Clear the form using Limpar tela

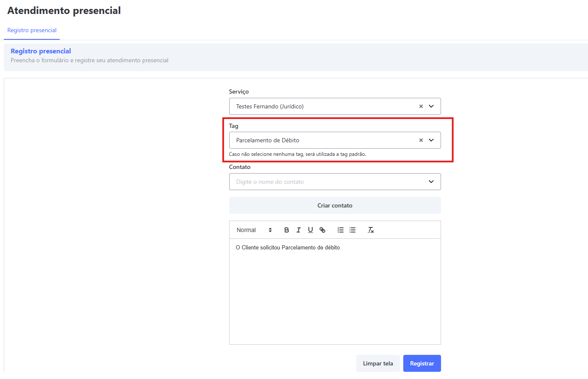(377, 363)
